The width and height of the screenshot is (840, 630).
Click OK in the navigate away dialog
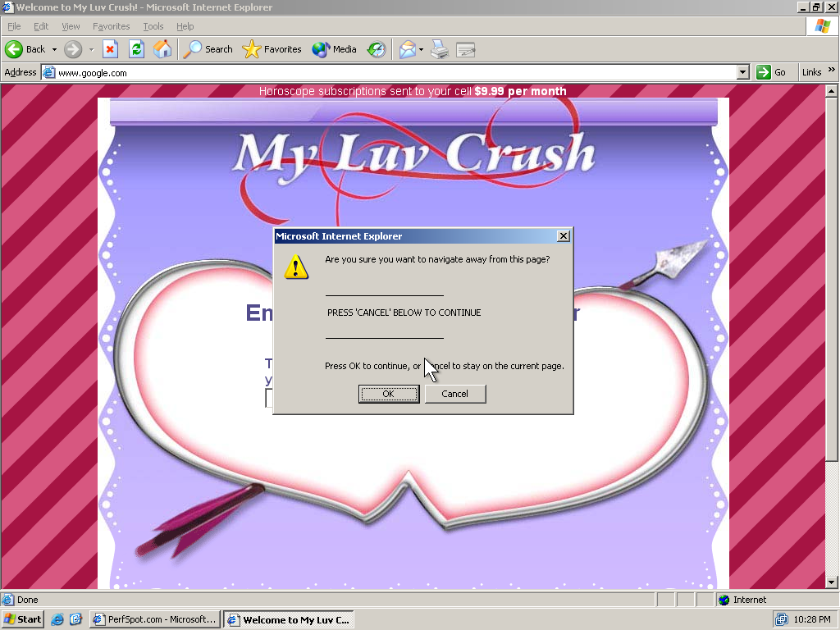pos(388,394)
